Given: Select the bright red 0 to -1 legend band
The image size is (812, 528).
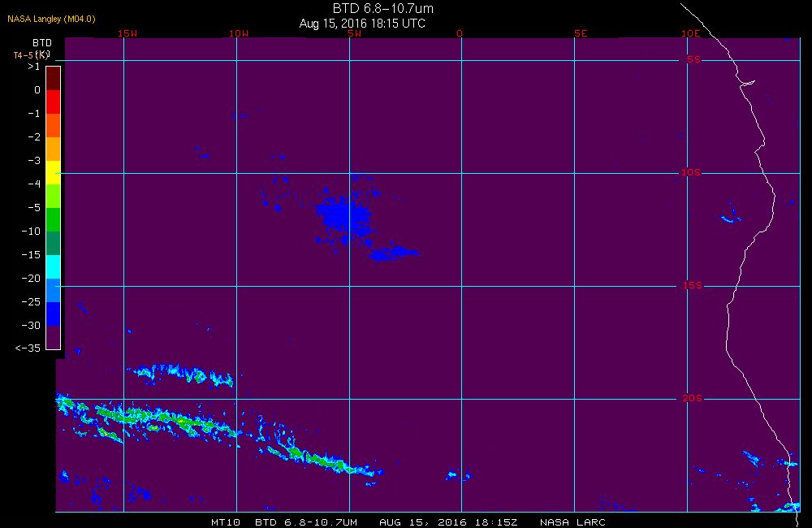Looking at the screenshot, I should [54, 102].
